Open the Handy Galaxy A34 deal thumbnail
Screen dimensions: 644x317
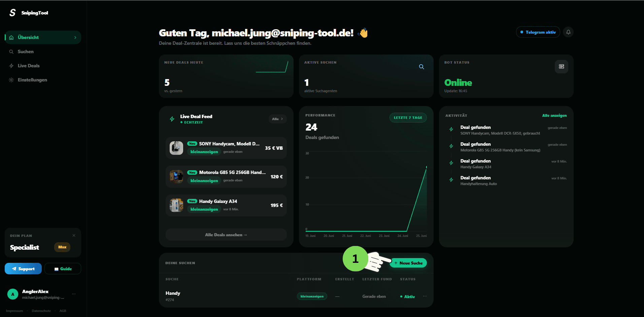coord(176,205)
